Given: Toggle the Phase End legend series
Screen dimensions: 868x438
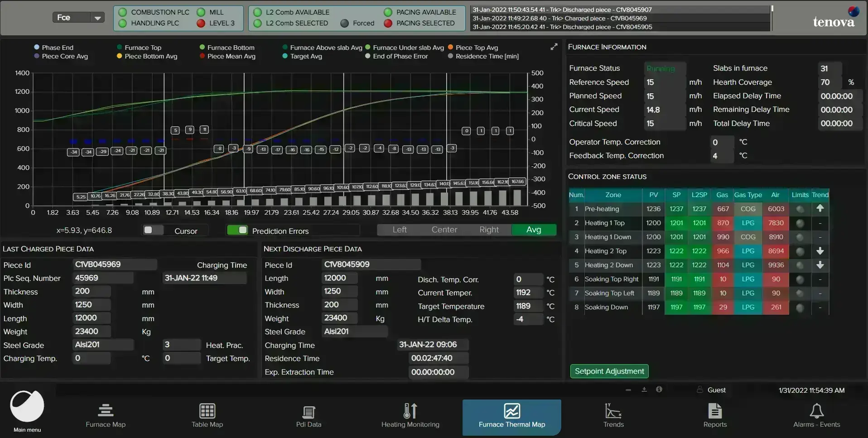Looking at the screenshot, I should pyautogui.click(x=53, y=48).
